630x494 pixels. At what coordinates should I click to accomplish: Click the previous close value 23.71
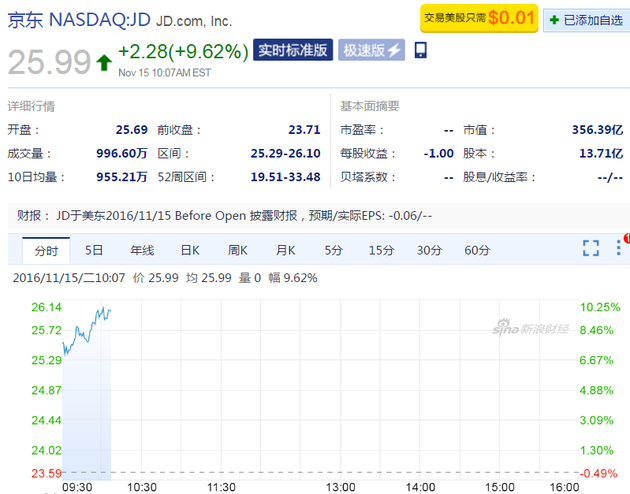point(304,130)
